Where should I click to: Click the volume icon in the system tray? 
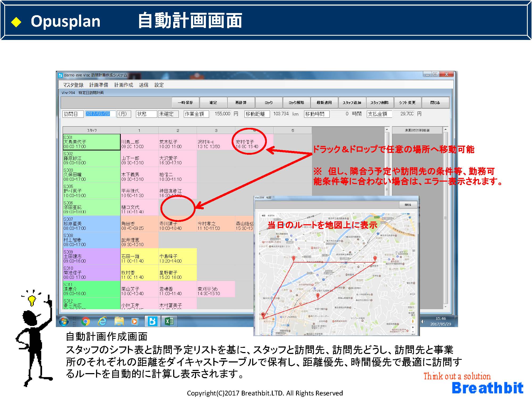(422, 321)
